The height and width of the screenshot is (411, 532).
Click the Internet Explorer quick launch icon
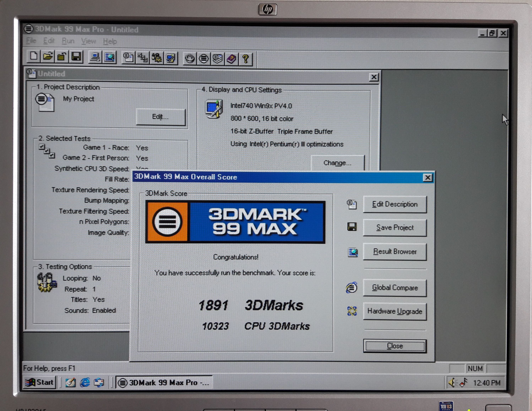click(85, 382)
